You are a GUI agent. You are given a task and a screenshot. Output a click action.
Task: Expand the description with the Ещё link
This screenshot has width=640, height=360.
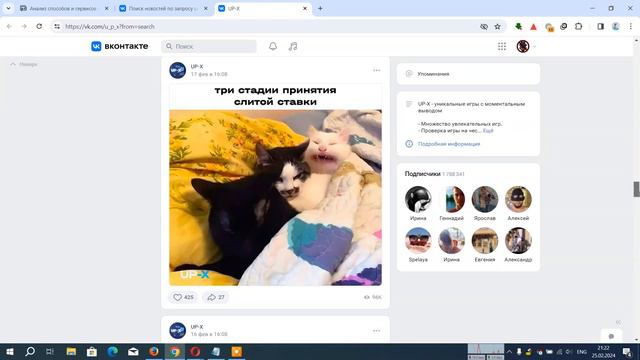[488, 131]
